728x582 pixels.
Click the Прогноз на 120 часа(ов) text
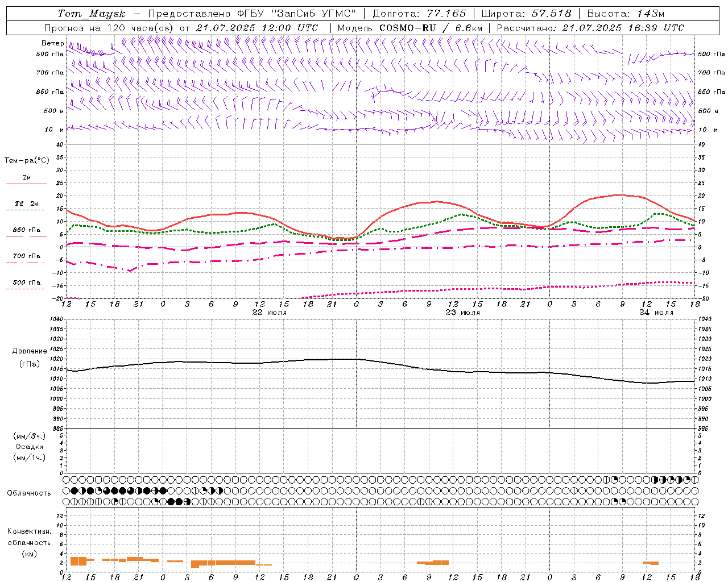coord(110,28)
